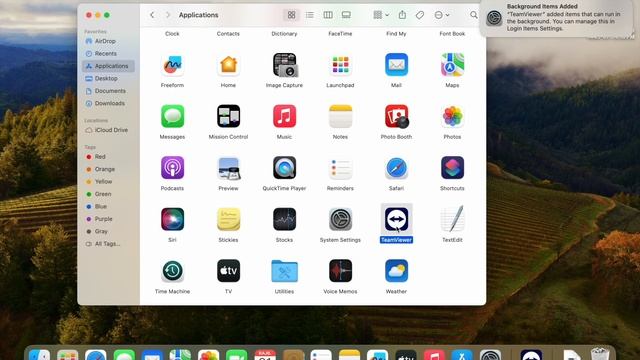
Task: Open Downloads in sidebar
Action: [108, 103]
